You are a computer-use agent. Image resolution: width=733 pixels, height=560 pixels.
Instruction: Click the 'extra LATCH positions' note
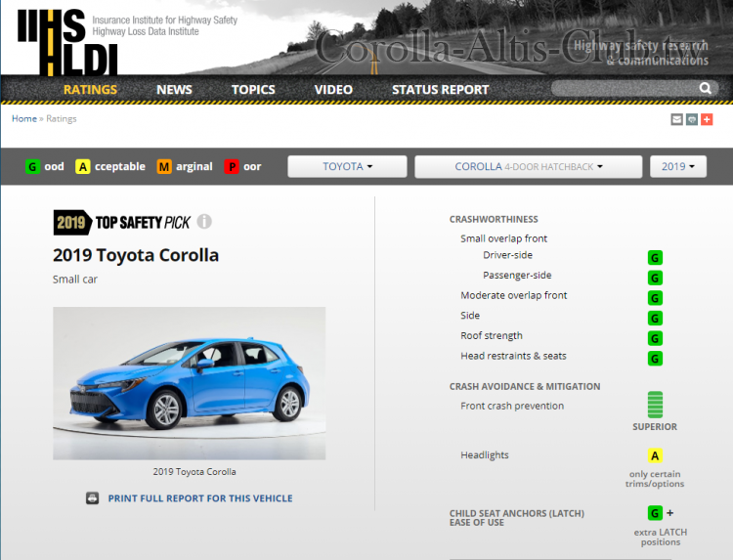pyautogui.click(x=660, y=538)
